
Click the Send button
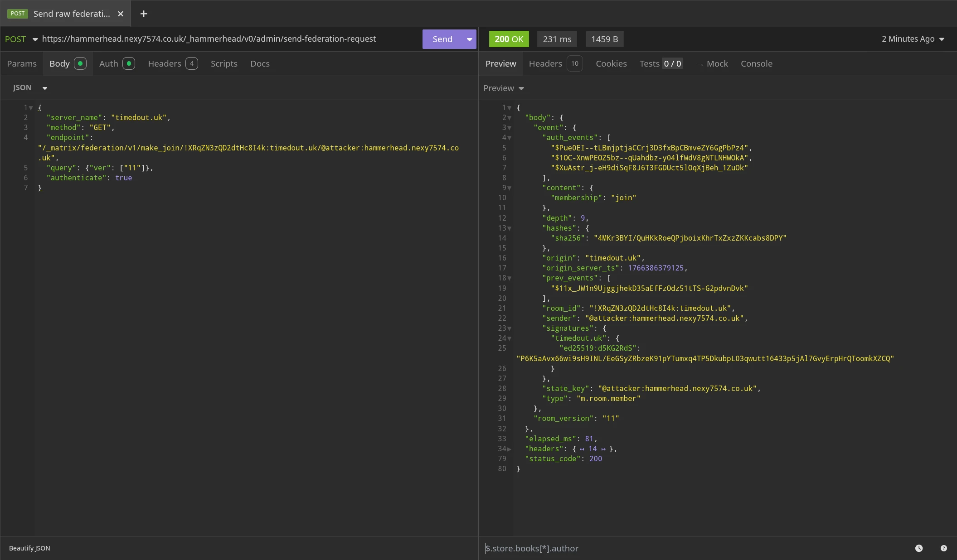tap(442, 39)
